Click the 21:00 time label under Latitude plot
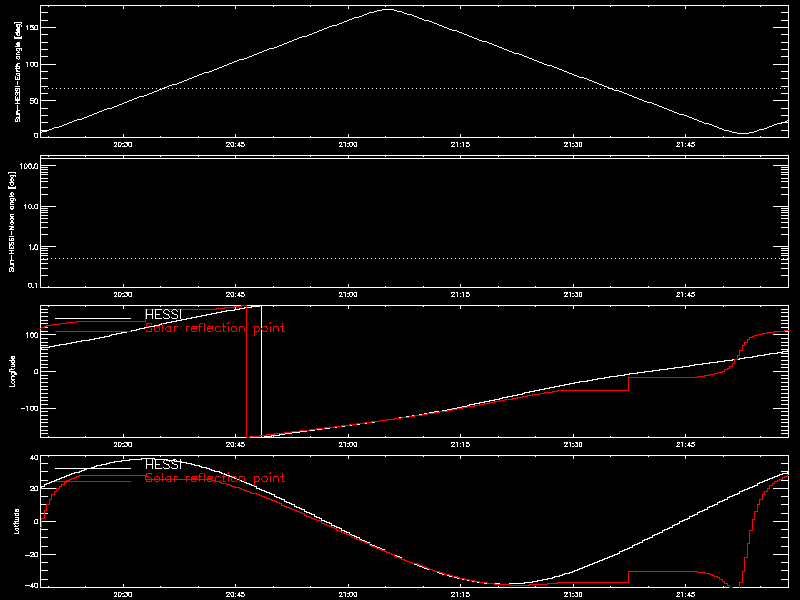 [348, 595]
